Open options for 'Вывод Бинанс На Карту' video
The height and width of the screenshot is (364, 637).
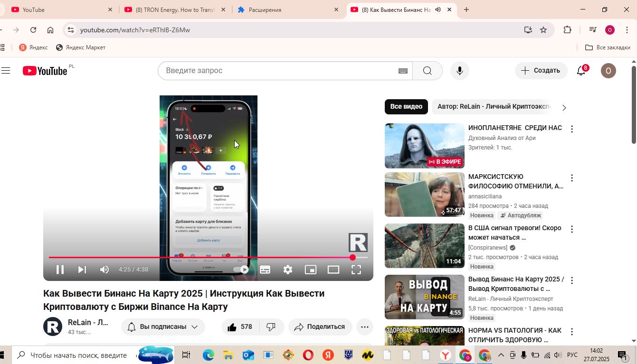[572, 280]
